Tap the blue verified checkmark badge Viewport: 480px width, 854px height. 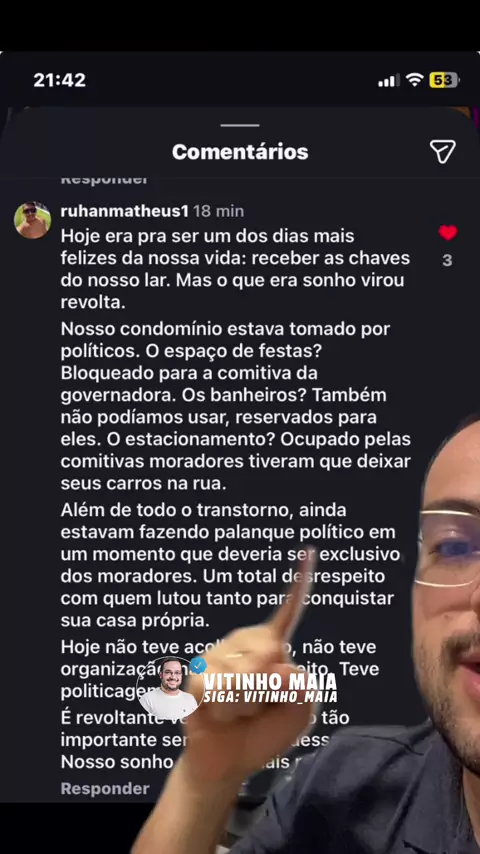pyautogui.click(x=197, y=666)
